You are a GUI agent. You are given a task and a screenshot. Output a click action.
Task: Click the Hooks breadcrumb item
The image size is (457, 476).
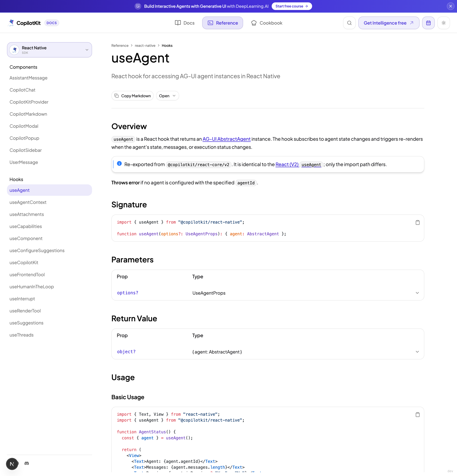pyautogui.click(x=167, y=46)
